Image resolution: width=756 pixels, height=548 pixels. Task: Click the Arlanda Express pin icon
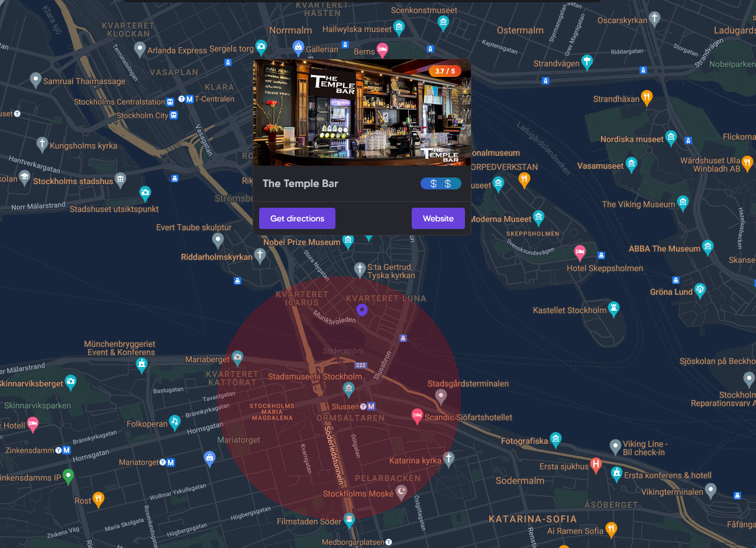click(x=140, y=49)
